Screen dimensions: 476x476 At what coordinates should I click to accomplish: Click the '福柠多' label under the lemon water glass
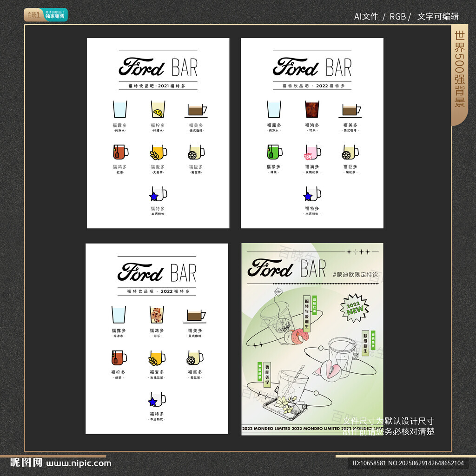[158, 125]
